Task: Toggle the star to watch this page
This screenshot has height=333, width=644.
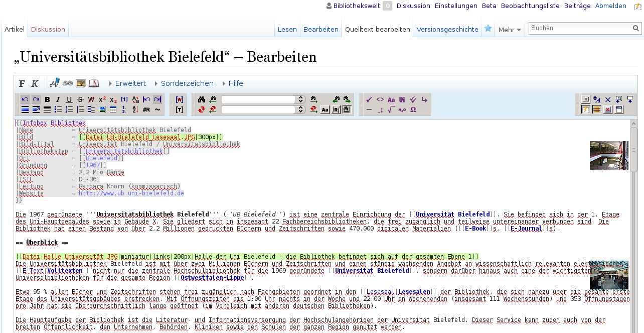Action: pos(488,29)
